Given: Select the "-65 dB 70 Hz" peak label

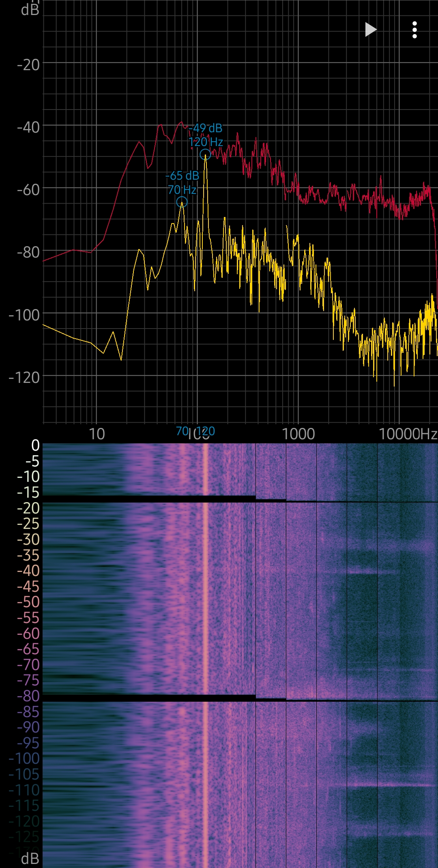Looking at the screenshot, I should point(182,183).
